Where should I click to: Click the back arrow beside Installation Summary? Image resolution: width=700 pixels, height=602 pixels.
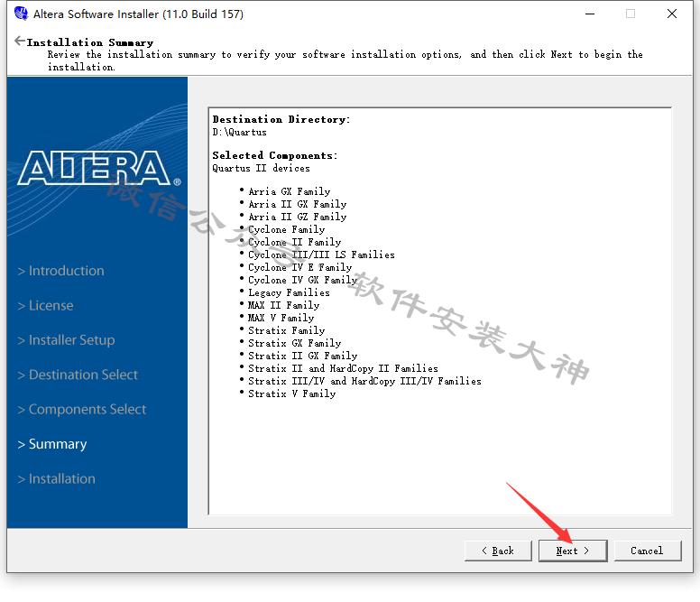20,42
